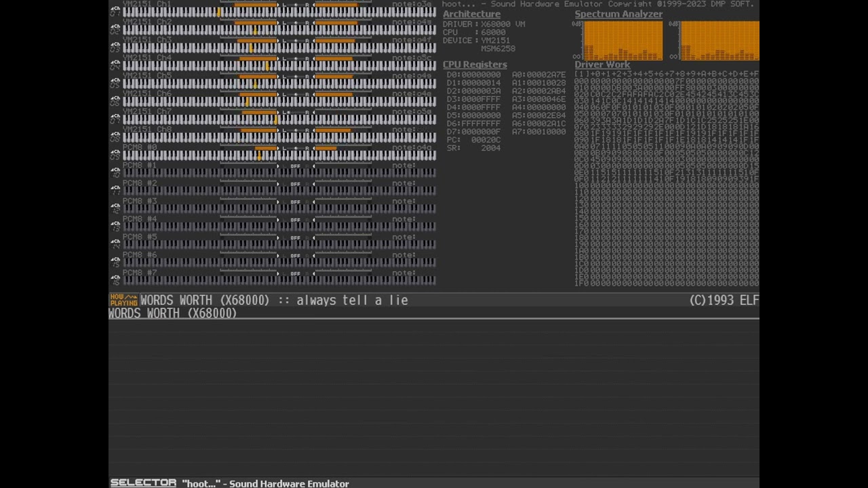Click the channel icon for YM2151 Ch6

pos(115,100)
